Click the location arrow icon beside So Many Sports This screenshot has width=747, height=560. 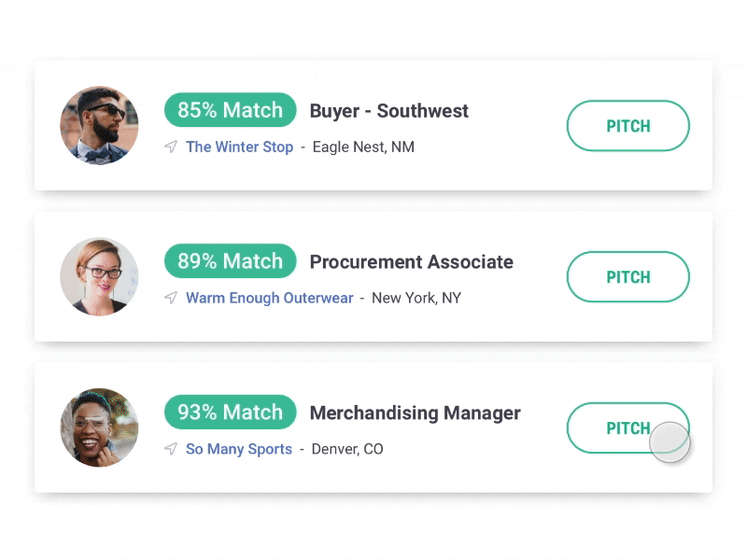pos(171,449)
